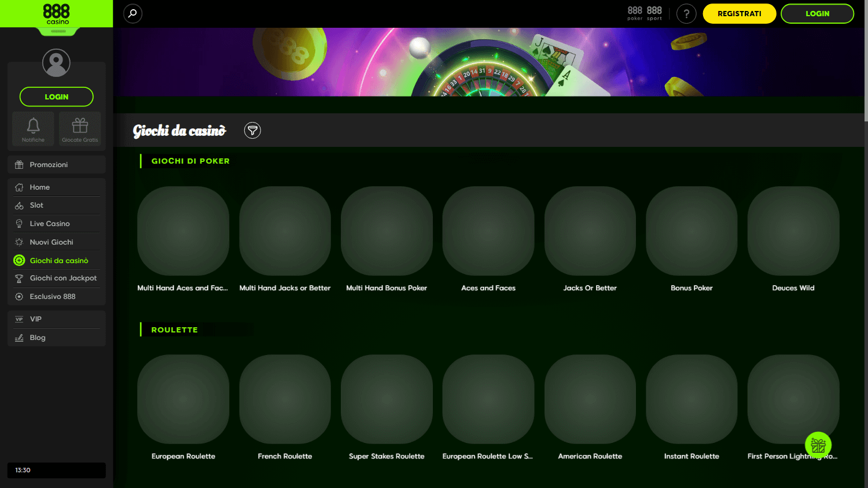This screenshot has width=868, height=488.
Task: Open the search magnifier icon
Action: (133, 13)
